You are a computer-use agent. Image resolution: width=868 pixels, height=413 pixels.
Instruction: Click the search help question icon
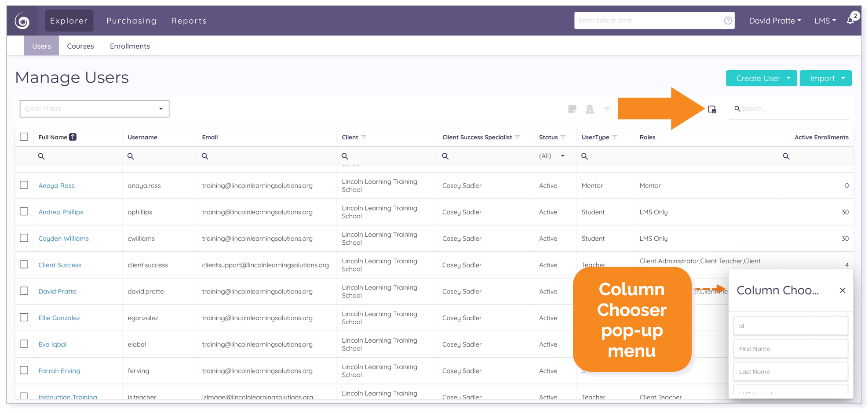(x=728, y=21)
